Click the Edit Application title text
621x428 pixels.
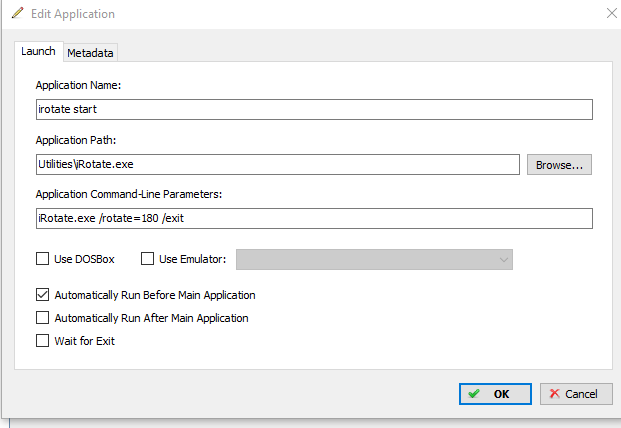73,14
